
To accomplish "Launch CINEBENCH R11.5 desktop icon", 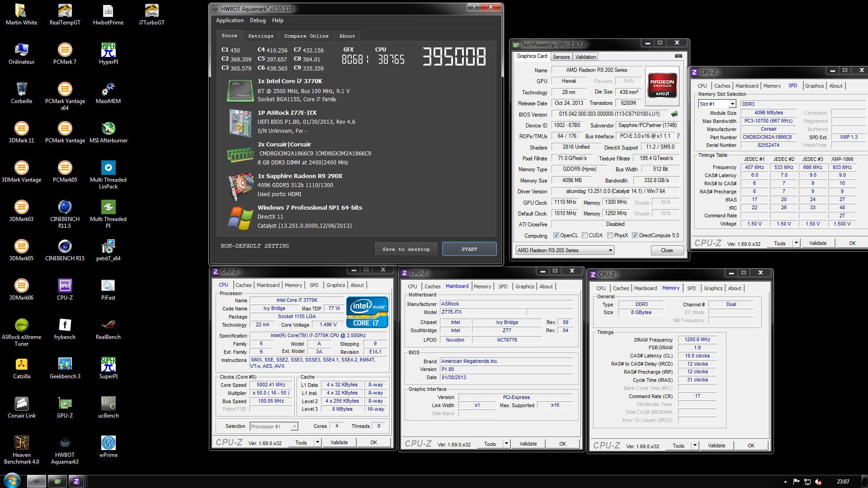I will (65, 214).
